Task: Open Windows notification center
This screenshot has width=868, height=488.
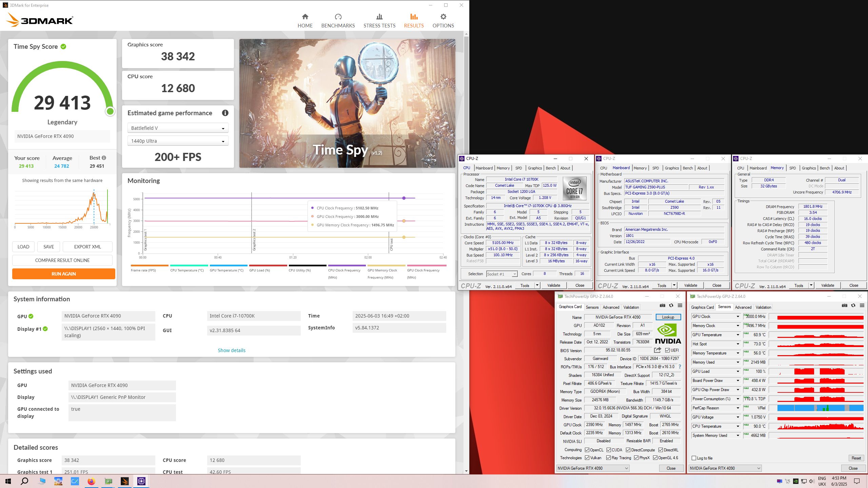Action: coord(856,481)
